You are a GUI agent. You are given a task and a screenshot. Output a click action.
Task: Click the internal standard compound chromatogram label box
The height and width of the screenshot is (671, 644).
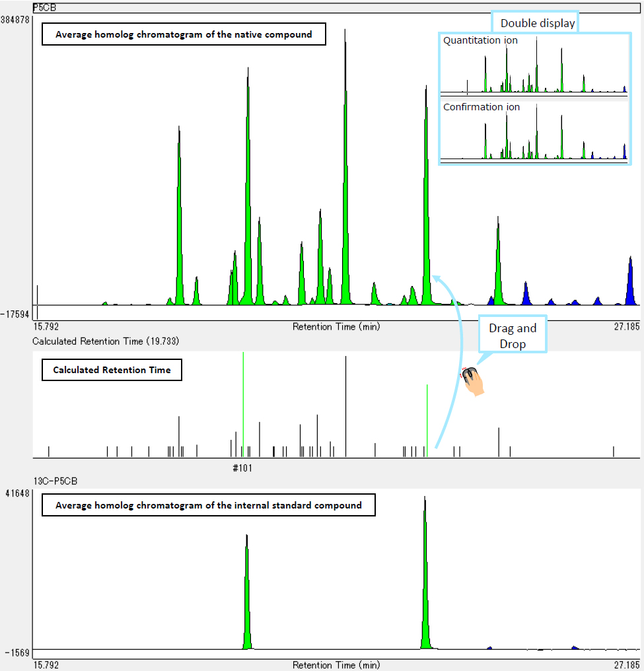[208, 505]
